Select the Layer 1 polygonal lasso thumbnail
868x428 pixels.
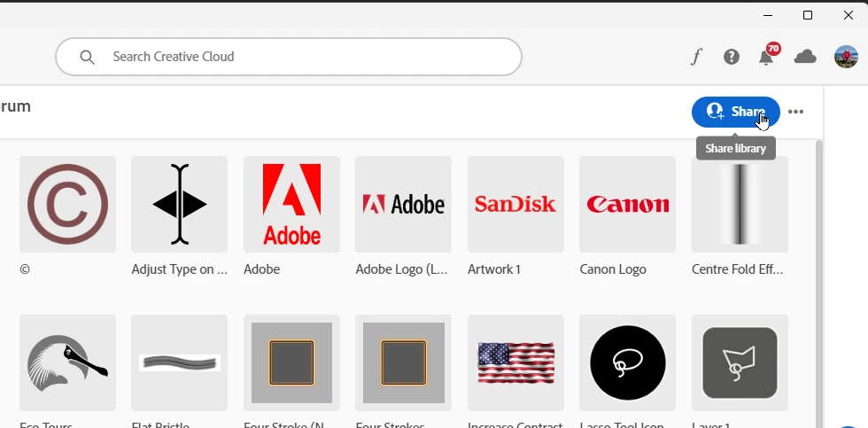[x=740, y=362]
